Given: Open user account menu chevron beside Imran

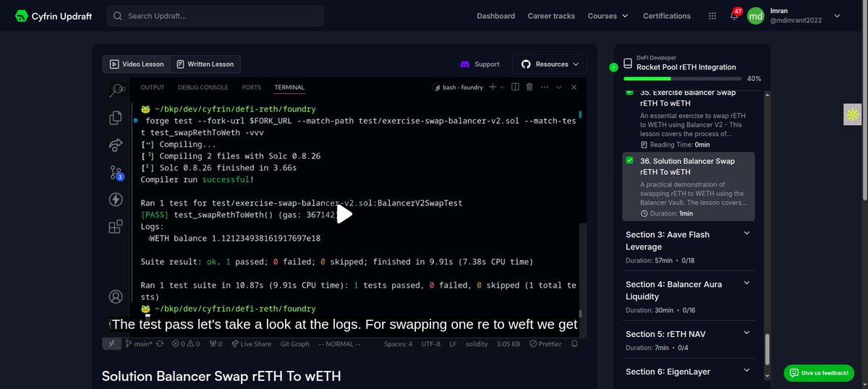Looking at the screenshot, I should tap(838, 15).
